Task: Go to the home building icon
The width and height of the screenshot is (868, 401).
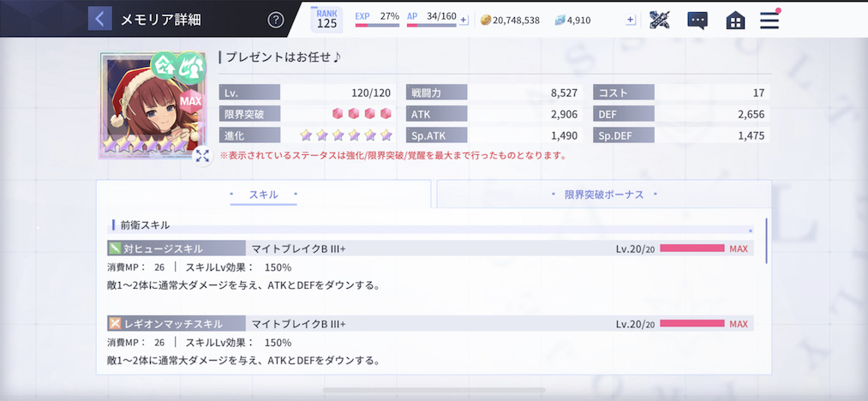Action: 735,21
